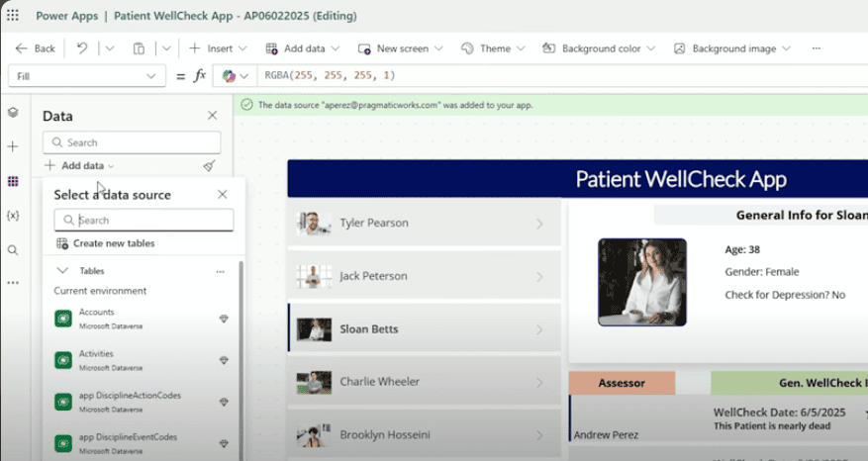
Task: Click the chevron next to Tyler Pearson
Action: [x=539, y=224]
